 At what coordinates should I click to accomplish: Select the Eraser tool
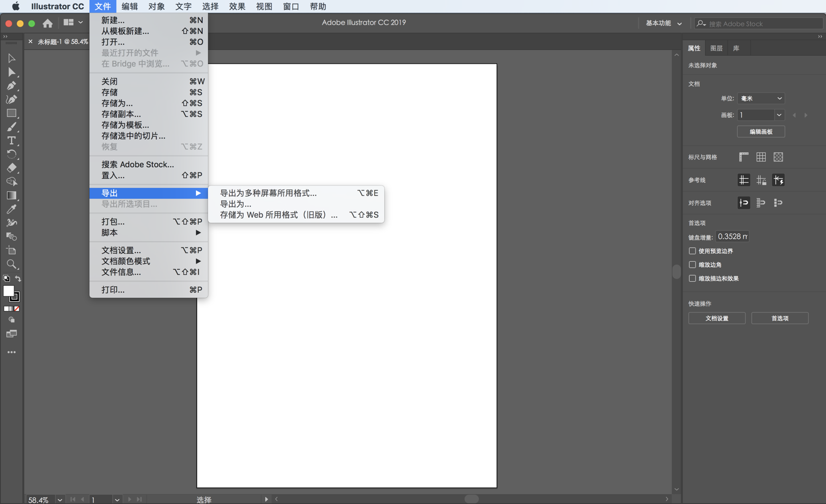tap(11, 166)
